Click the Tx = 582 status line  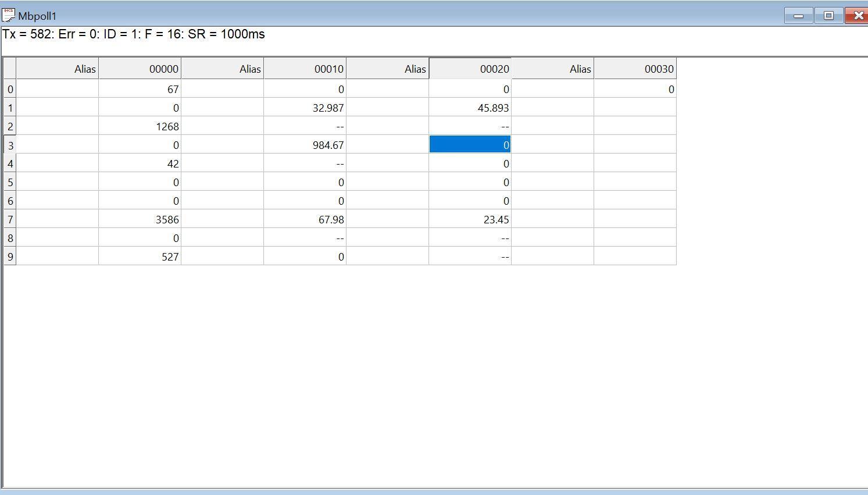(134, 34)
